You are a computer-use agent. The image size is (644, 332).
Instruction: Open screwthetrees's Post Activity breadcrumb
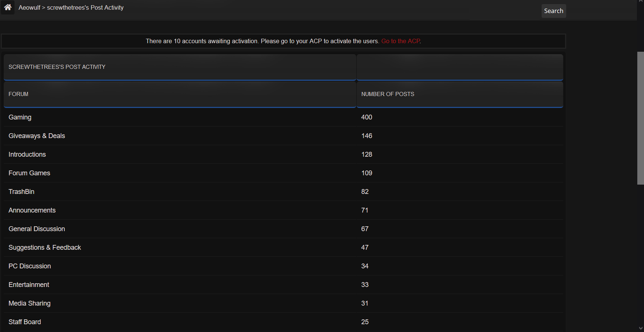point(85,8)
